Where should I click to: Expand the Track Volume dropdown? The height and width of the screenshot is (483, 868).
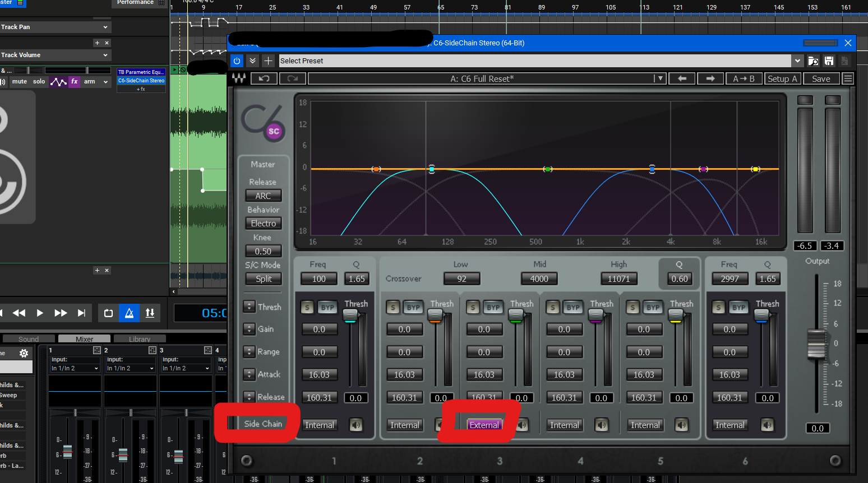(105, 55)
